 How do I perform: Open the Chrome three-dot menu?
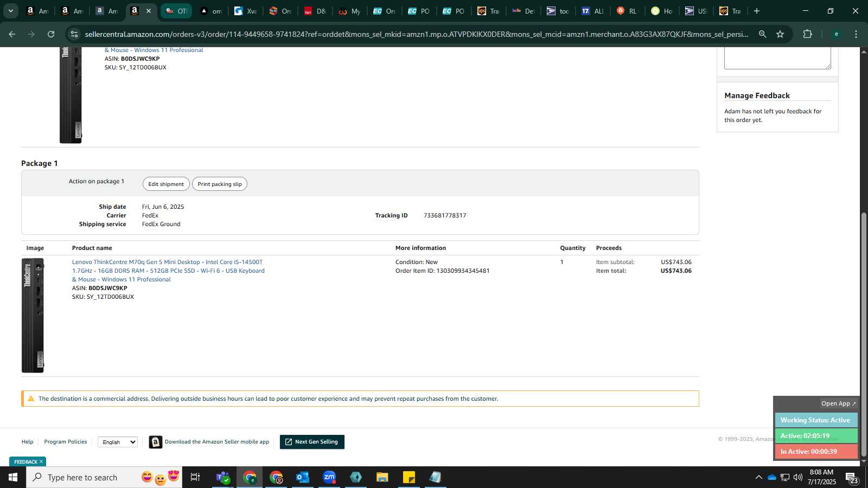(x=856, y=34)
